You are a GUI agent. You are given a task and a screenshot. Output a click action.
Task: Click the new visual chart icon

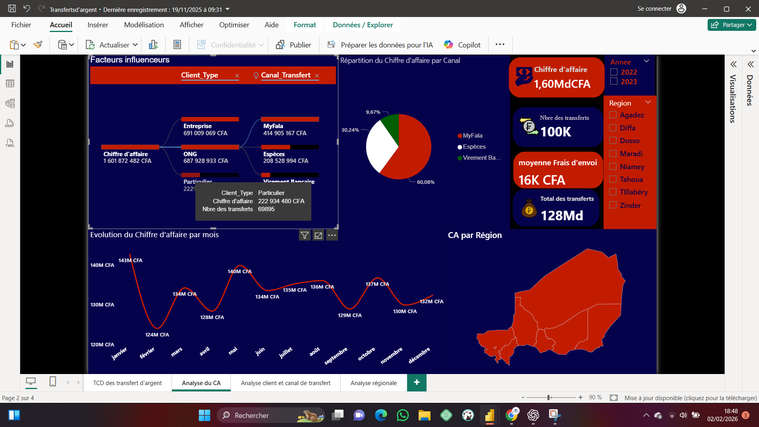coord(153,45)
